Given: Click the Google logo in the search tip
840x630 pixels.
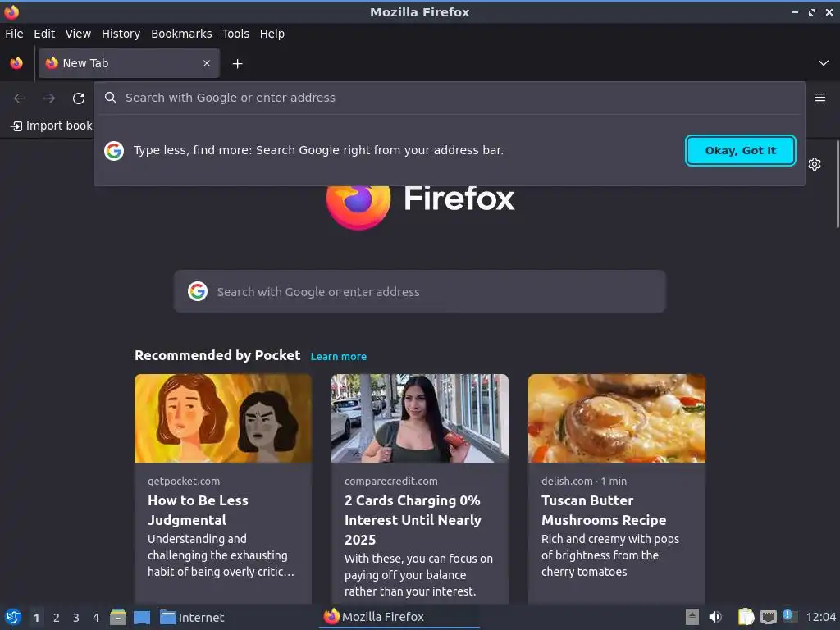Looking at the screenshot, I should point(114,151).
